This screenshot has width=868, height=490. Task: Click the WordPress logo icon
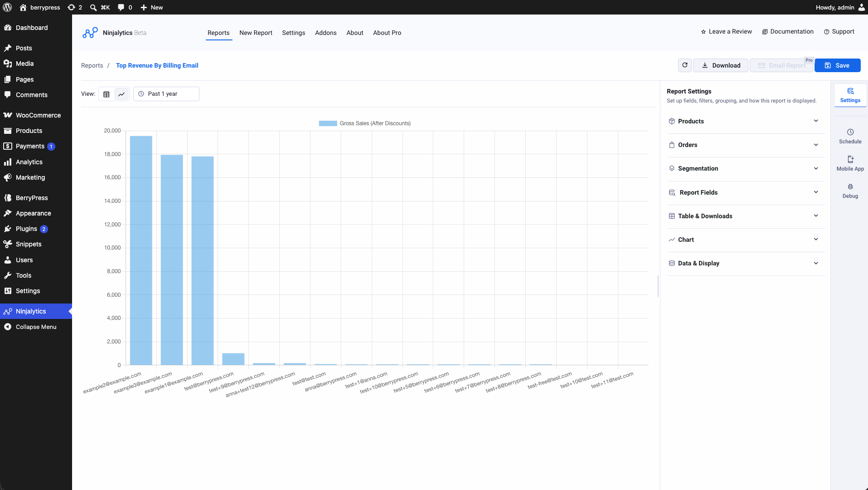pos(7,7)
